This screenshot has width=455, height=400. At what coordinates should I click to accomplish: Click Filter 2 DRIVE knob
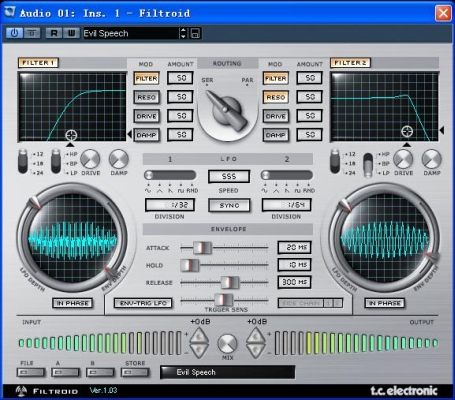tap(403, 159)
